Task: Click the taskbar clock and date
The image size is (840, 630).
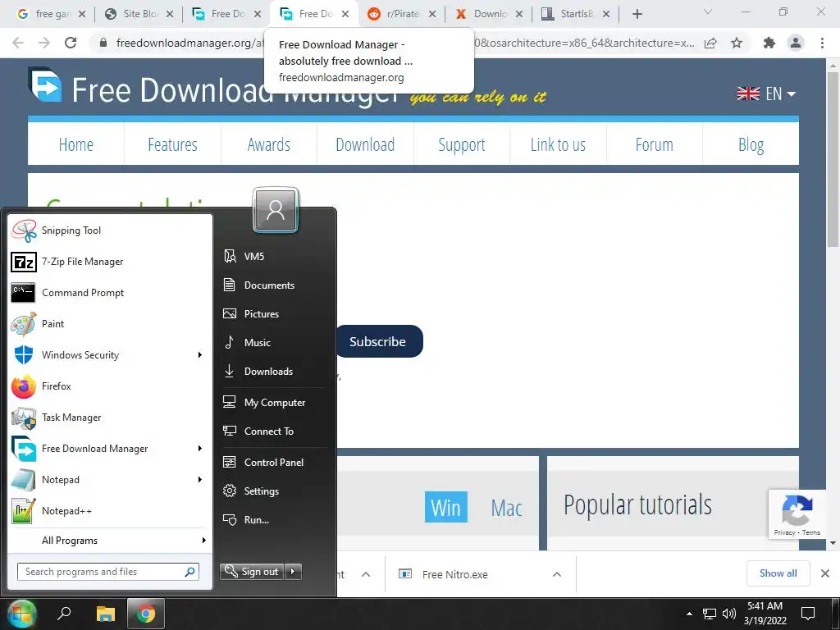Action: [765, 614]
